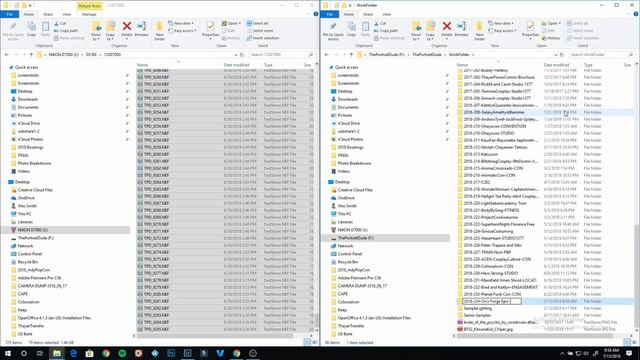Switch to the Share tab in left window
The image size is (640, 360).
point(48,14)
